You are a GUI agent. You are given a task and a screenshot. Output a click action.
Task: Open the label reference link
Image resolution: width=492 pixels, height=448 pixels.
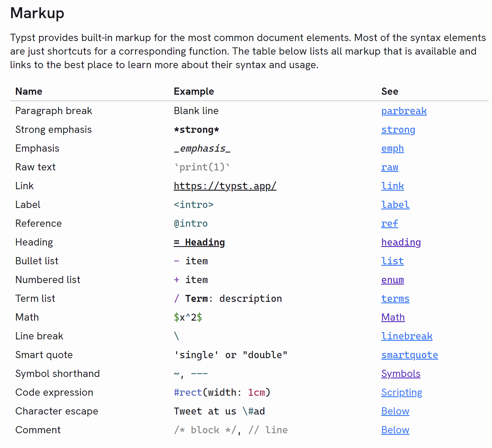click(395, 205)
